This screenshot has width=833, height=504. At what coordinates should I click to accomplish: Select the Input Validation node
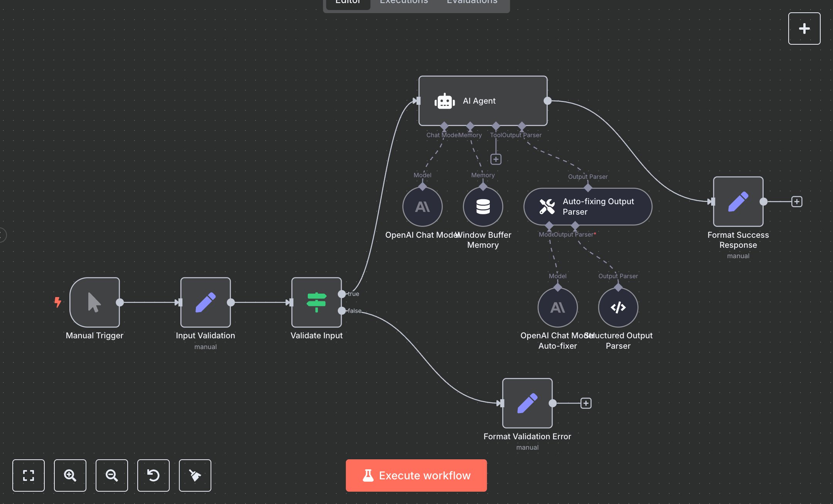(206, 303)
